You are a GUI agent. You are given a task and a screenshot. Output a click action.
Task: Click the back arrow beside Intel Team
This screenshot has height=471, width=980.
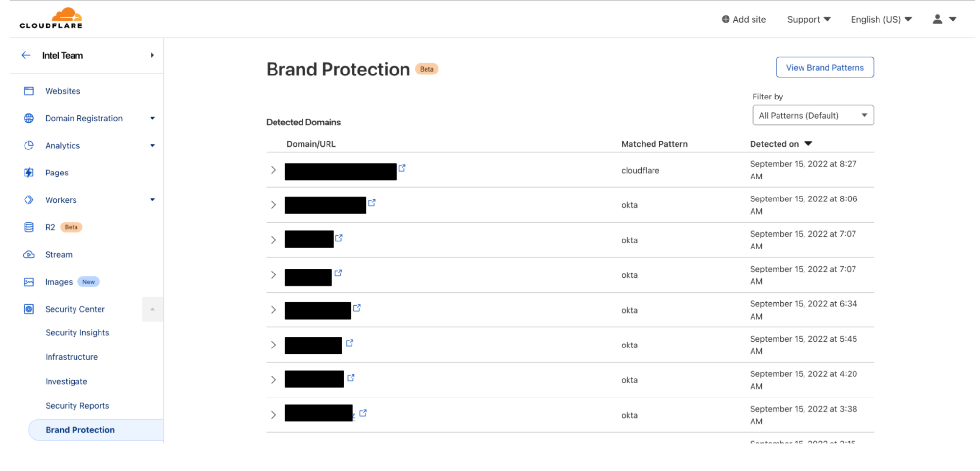pos(26,55)
